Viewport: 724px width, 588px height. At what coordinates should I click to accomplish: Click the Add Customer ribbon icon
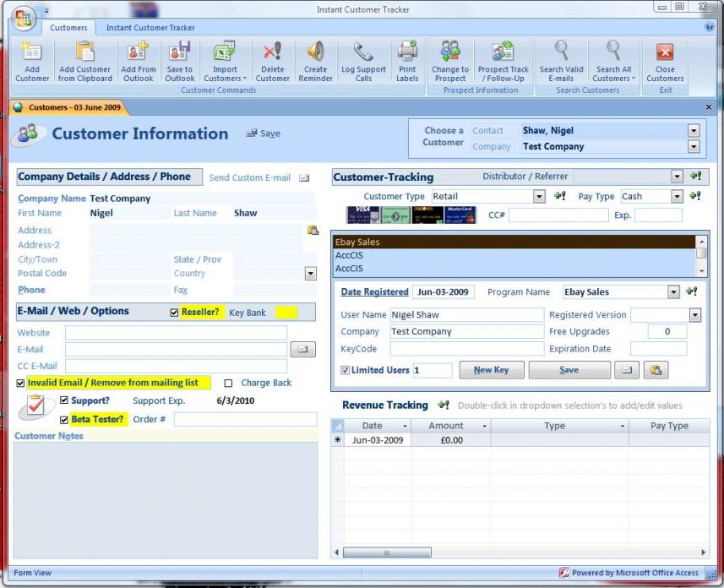[32, 52]
